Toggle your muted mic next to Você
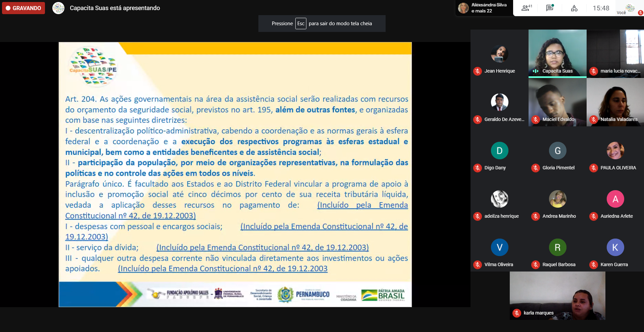Viewport: 644px width, 332px height. 640,13
